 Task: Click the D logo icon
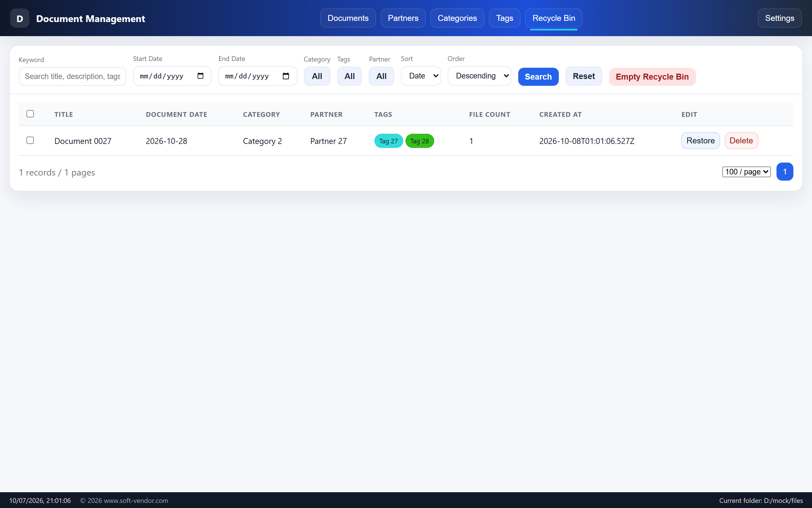coord(20,18)
